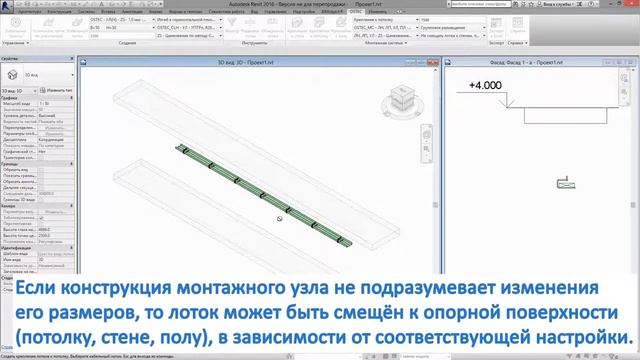Open the Архитектура ribbon tab
This screenshot has height=360, width=640.
pos(29,12)
